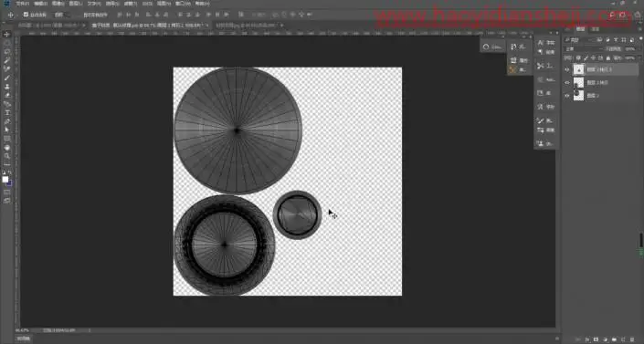This screenshot has width=644, height=344.
Task: Swap foreground and background colors
Action: click(x=10, y=172)
